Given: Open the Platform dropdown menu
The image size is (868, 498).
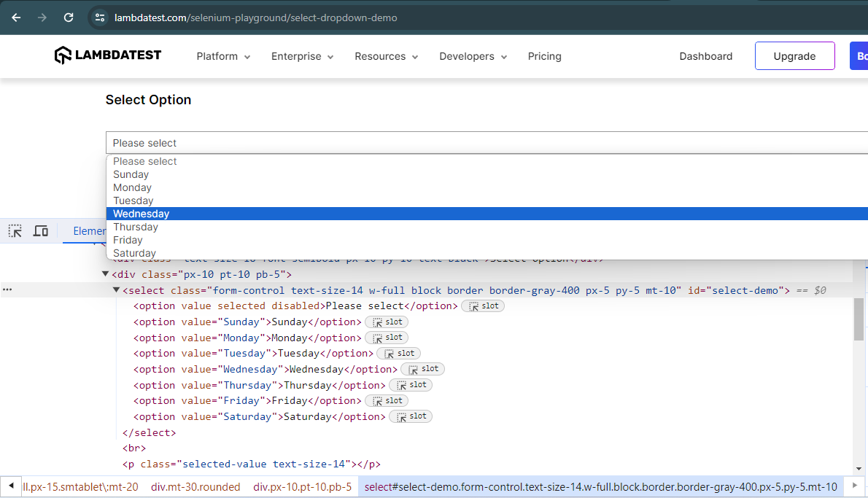Looking at the screenshot, I should coord(223,56).
